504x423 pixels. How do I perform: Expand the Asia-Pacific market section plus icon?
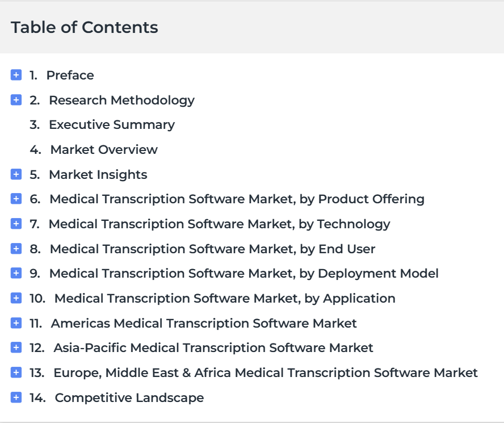[16, 347]
